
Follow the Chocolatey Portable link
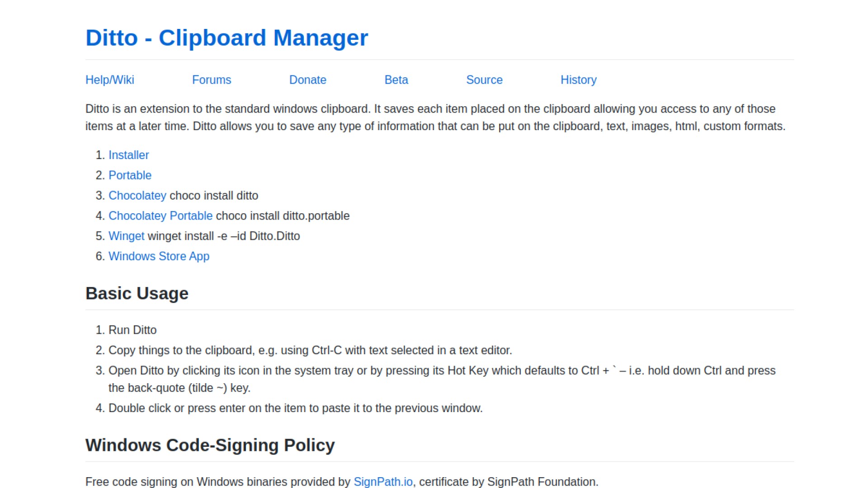(160, 216)
